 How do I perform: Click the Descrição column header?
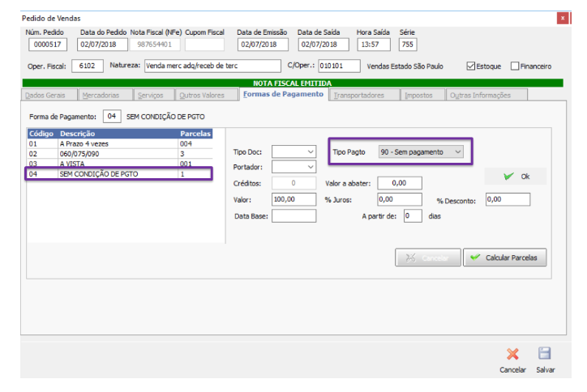click(118, 134)
